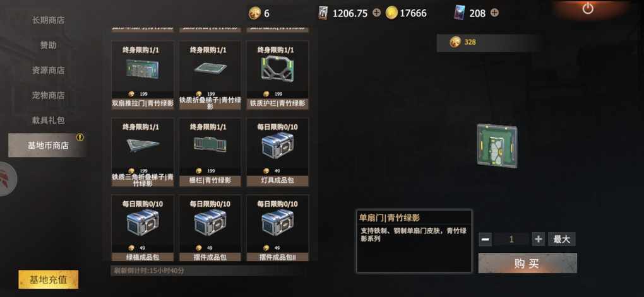Image resolution: width=644 pixels, height=297 pixels.
Task: Select the 铁质护栏|青竹绿影 item
Action: 278,75
